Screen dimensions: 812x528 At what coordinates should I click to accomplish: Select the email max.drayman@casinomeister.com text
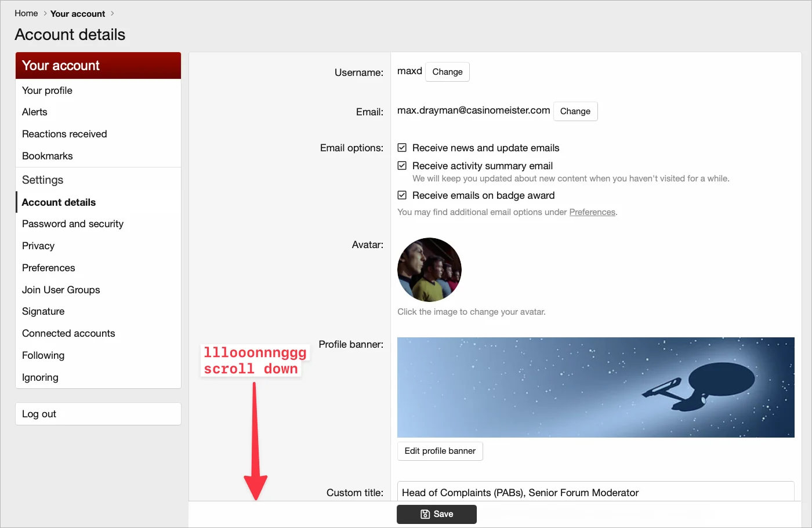[473, 110]
